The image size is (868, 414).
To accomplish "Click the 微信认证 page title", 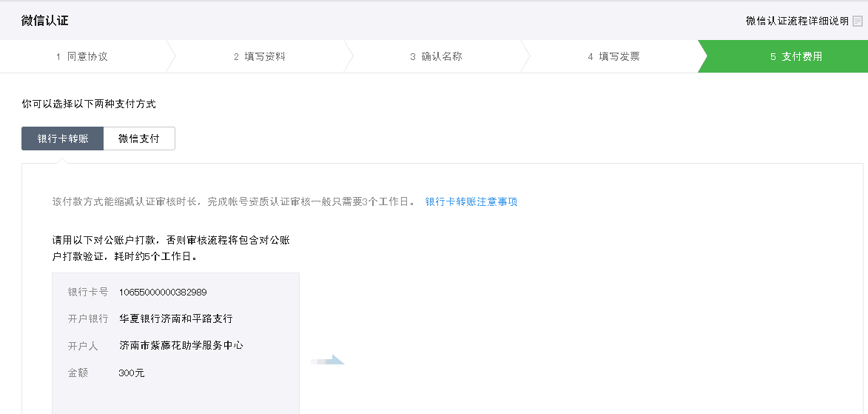I will [45, 21].
